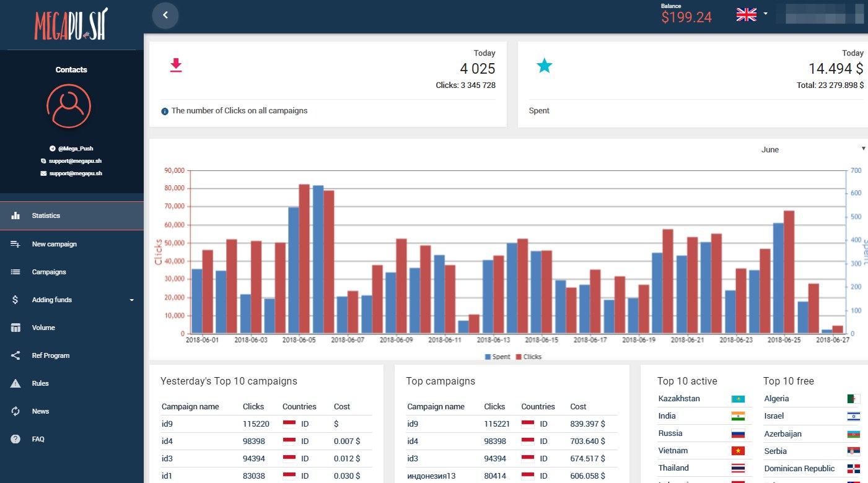Viewport: 868px width, 483px height.
Task: Click the @Mega_Push Telegram contact link
Action: [75, 149]
